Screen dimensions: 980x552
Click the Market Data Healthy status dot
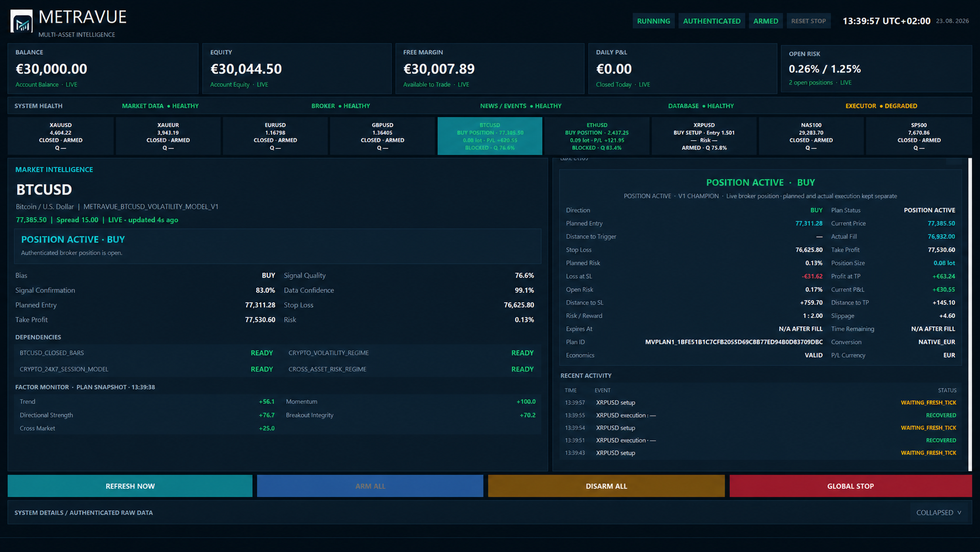click(168, 106)
